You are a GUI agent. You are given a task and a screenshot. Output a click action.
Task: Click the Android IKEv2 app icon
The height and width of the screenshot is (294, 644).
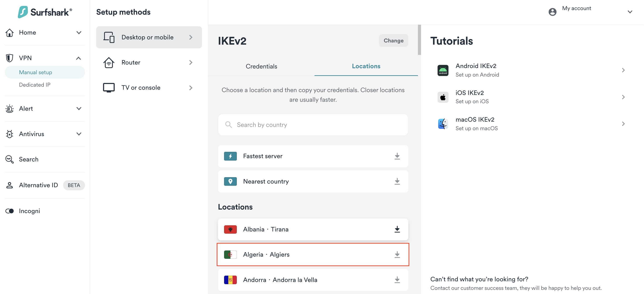(443, 70)
